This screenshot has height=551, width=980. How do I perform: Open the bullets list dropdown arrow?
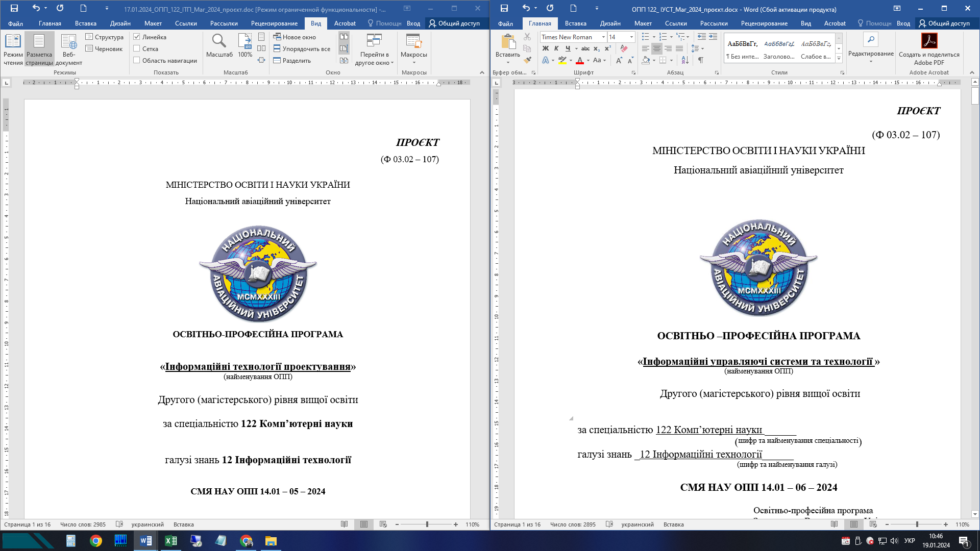click(654, 37)
